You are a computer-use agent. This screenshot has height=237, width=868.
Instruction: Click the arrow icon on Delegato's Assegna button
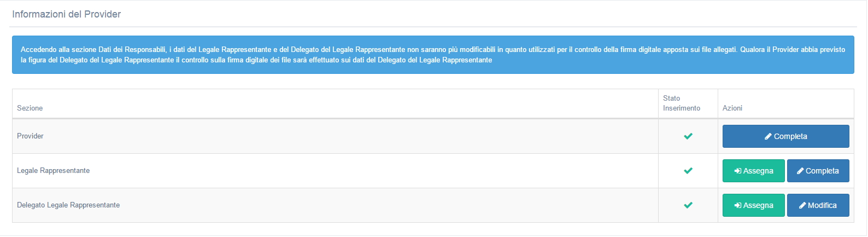(x=737, y=205)
